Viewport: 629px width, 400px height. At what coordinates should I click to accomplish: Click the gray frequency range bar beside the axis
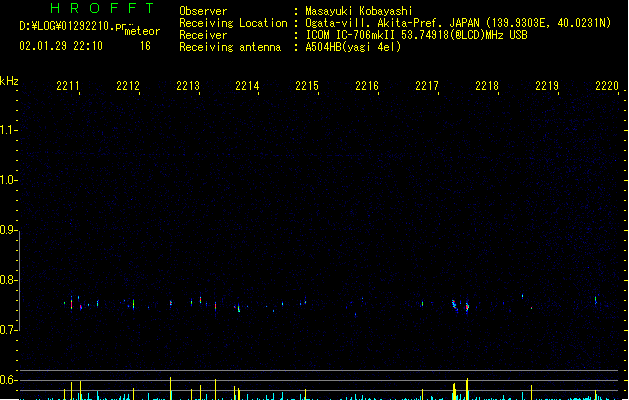click(x=19, y=281)
